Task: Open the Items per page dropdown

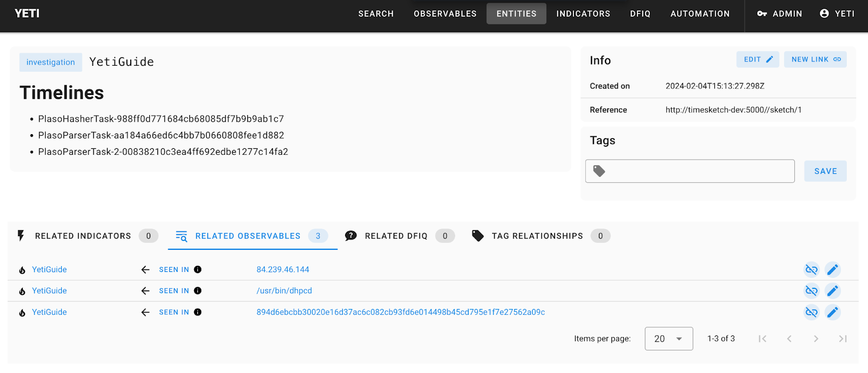Action: tap(668, 339)
